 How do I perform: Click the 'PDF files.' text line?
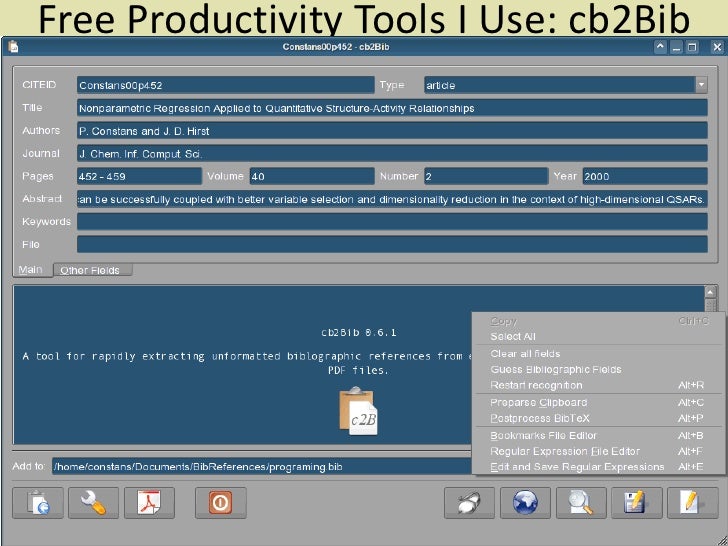tap(358, 370)
